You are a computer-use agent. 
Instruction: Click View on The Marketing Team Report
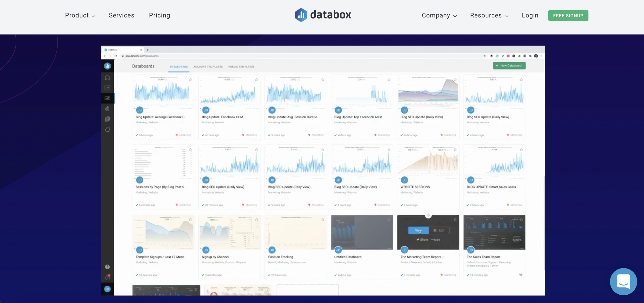[x=418, y=230]
